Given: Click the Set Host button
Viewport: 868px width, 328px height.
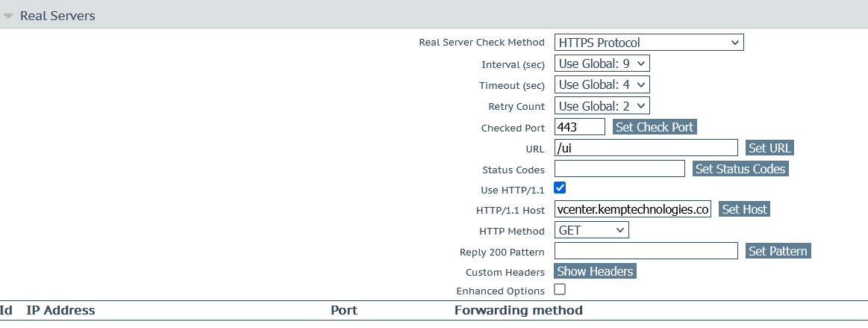Looking at the screenshot, I should pos(745,209).
